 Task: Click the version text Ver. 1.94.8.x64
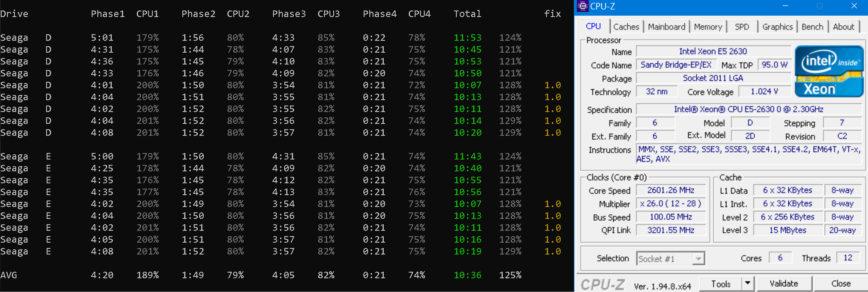(662, 287)
